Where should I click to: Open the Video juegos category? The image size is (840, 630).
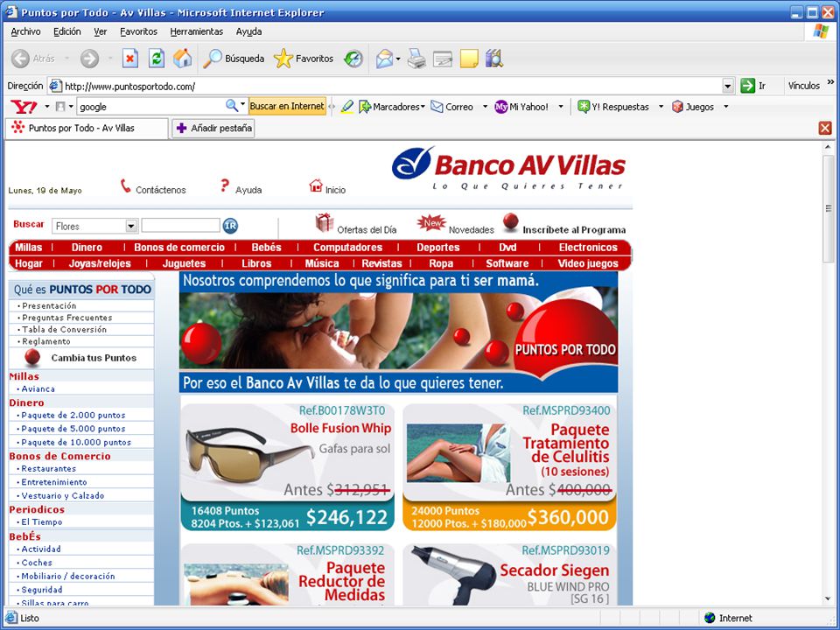588,263
